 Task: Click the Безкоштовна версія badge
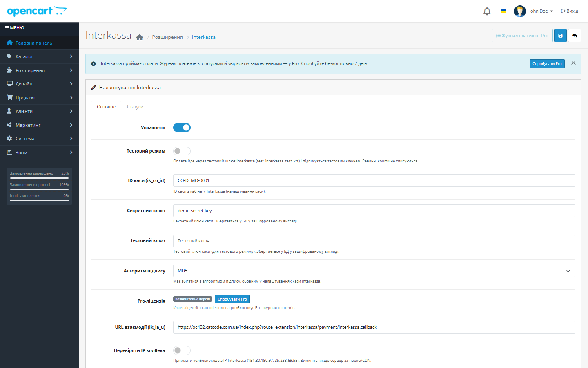pos(193,299)
